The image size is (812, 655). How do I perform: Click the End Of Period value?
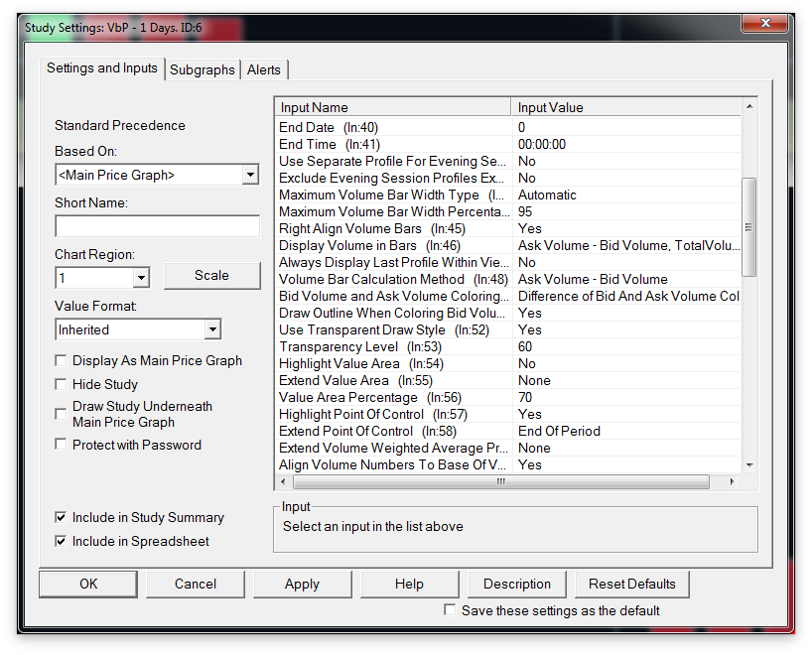click(x=559, y=431)
